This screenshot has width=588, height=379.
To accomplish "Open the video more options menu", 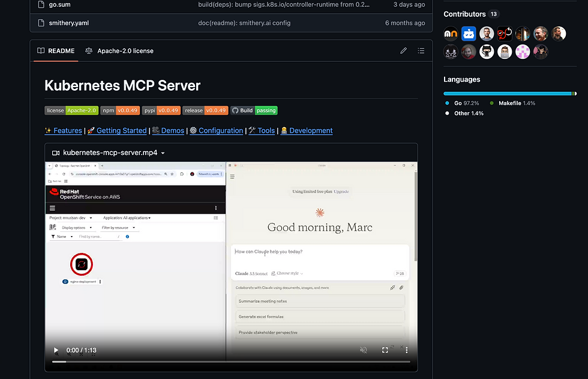I will tap(407, 350).
